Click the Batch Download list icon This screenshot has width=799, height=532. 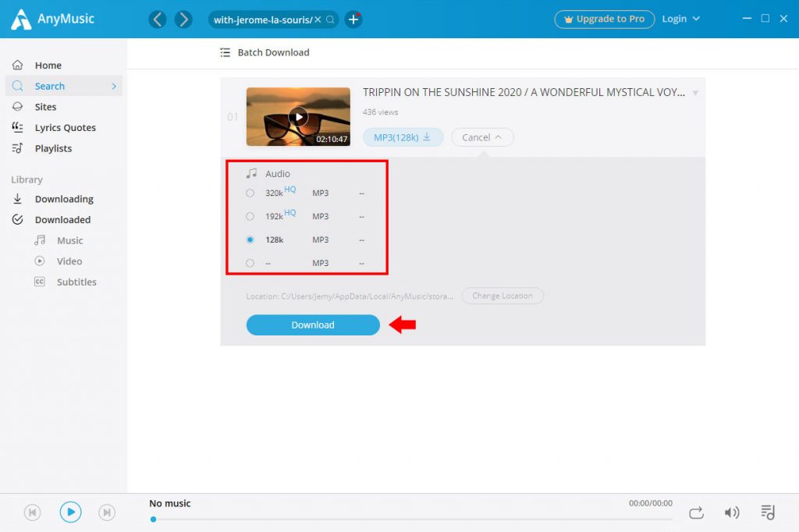225,52
